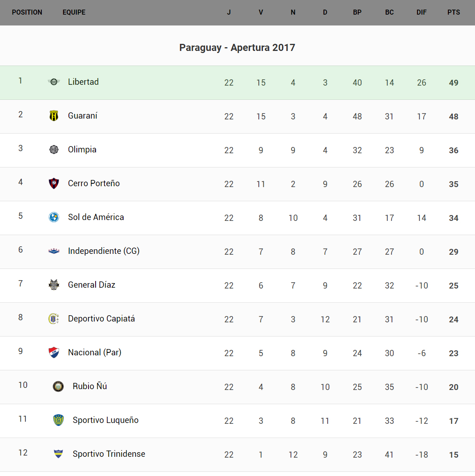Click the General Díaz crest

tap(54, 285)
